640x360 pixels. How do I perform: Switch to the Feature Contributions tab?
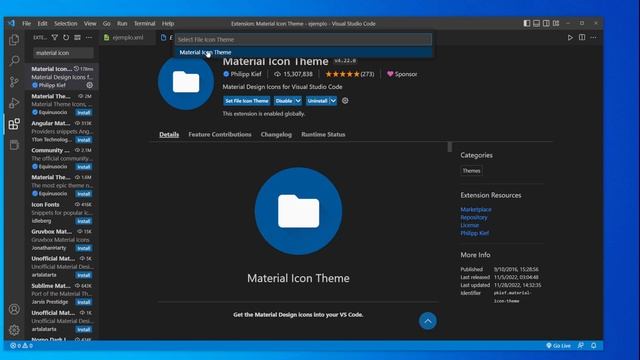click(220, 134)
